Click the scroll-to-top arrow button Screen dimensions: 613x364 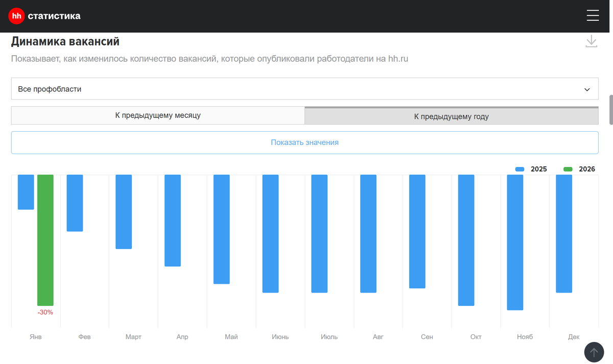pyautogui.click(x=594, y=352)
